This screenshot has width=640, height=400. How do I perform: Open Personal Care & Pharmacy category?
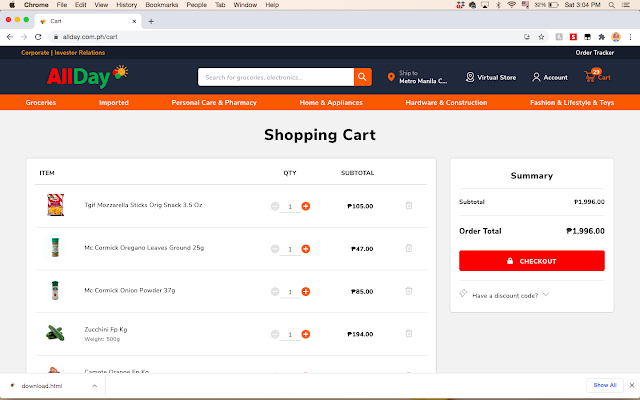click(x=214, y=102)
